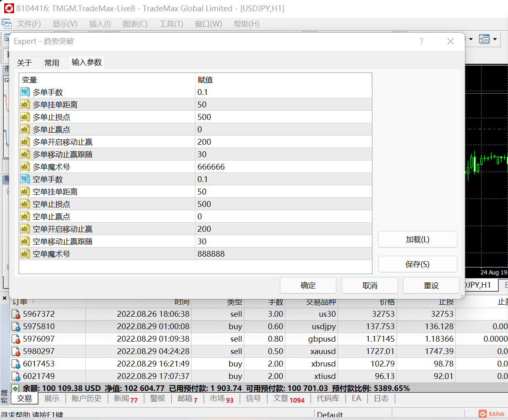The width and height of the screenshot is (508, 420).
Task: Select the 666666 value of 多单魔术号
Action: pos(211,167)
